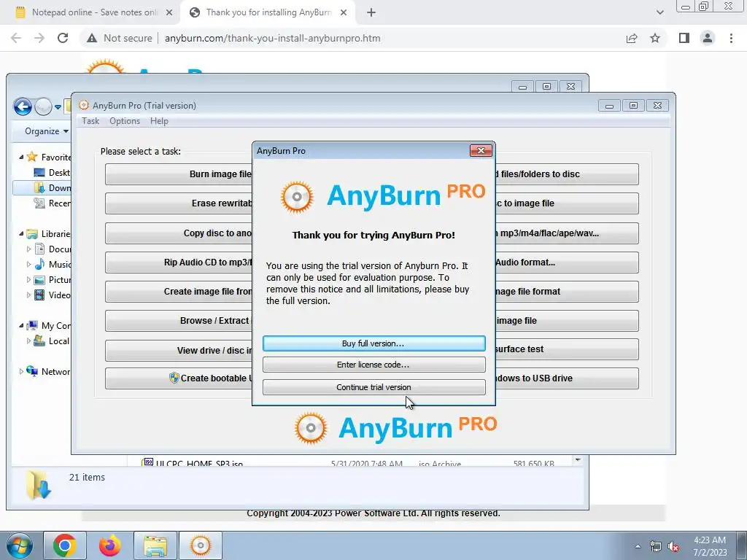Open the Task menu in AnyBurn
This screenshot has height=560, width=747.
90,121
